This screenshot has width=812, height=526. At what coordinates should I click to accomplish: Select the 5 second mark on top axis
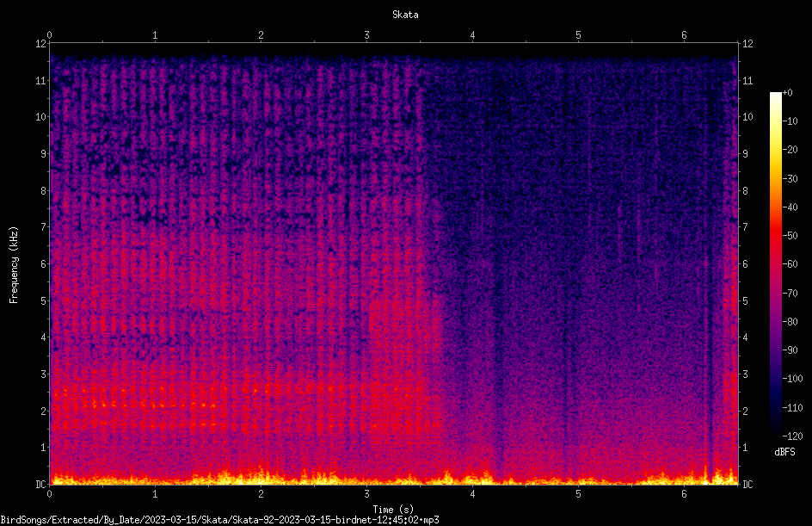coord(578,35)
